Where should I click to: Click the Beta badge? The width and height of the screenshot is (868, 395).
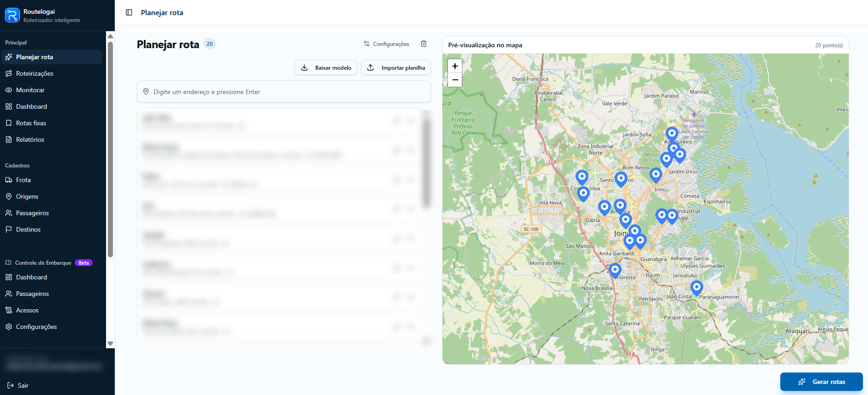[84, 263]
